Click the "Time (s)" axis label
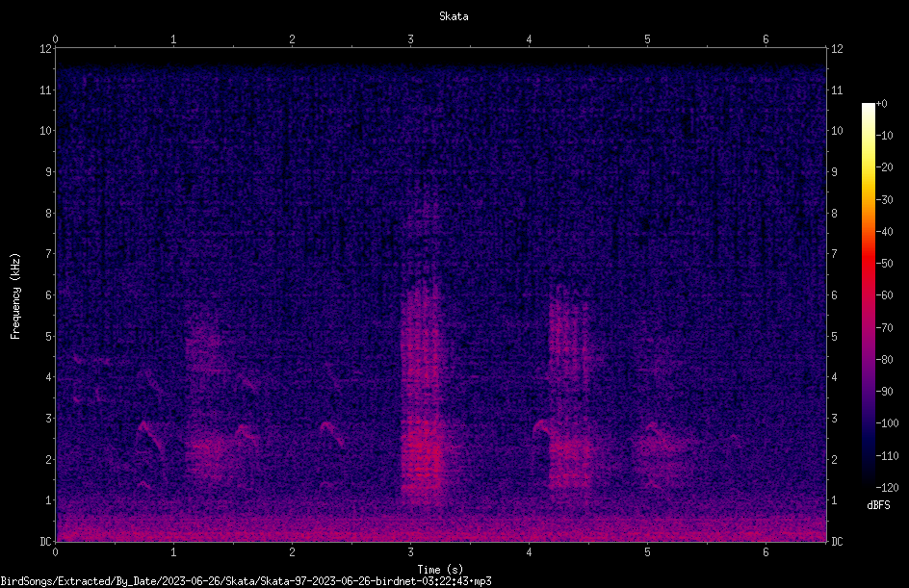The image size is (909, 588). (x=440, y=570)
